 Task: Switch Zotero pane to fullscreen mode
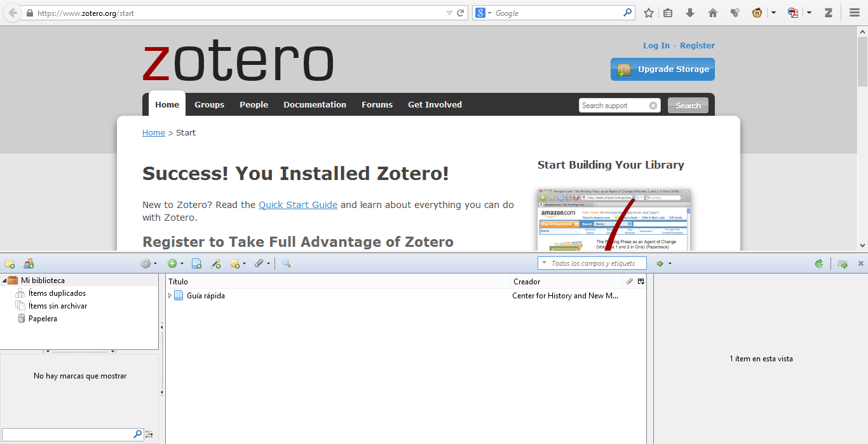[x=842, y=263]
